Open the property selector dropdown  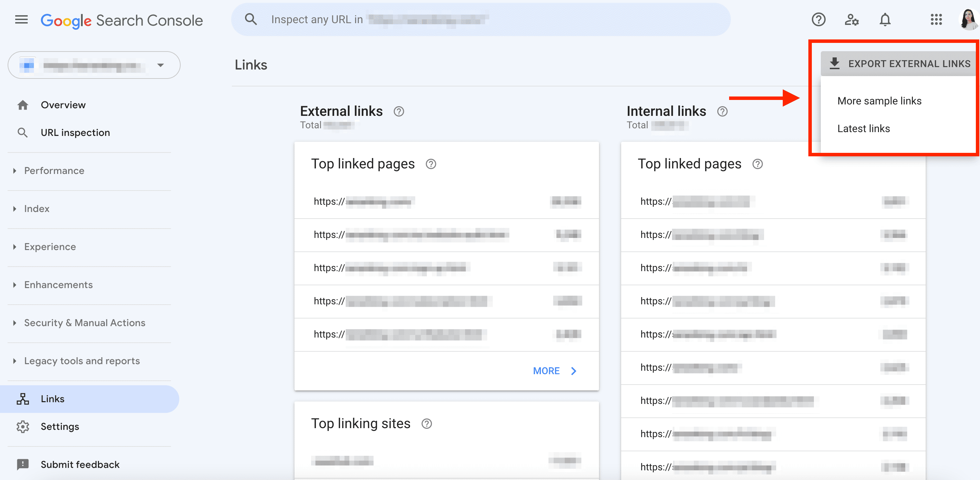94,65
